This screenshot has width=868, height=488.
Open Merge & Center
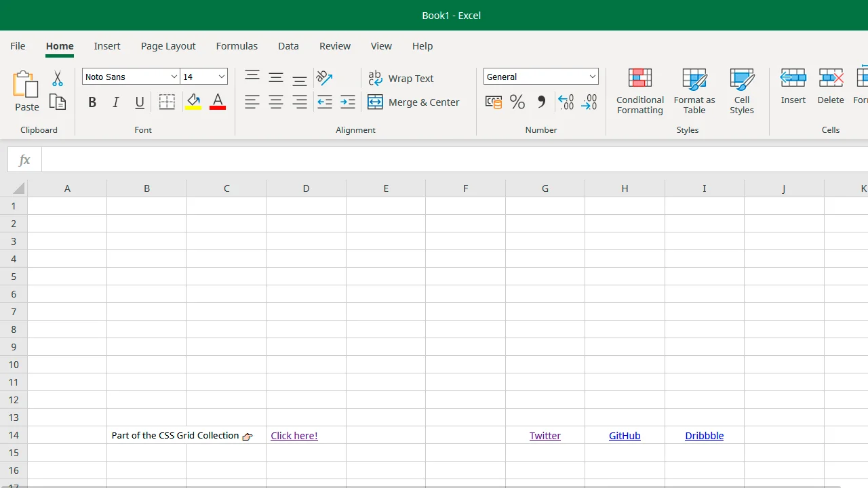click(414, 102)
